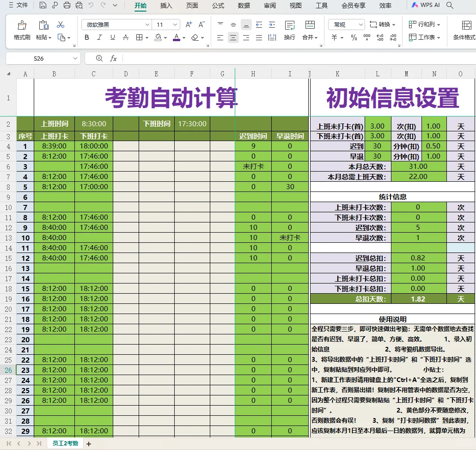The image size is (476, 450).
Task: Select the 员工2考勤 sheet tab
Action: point(65,444)
